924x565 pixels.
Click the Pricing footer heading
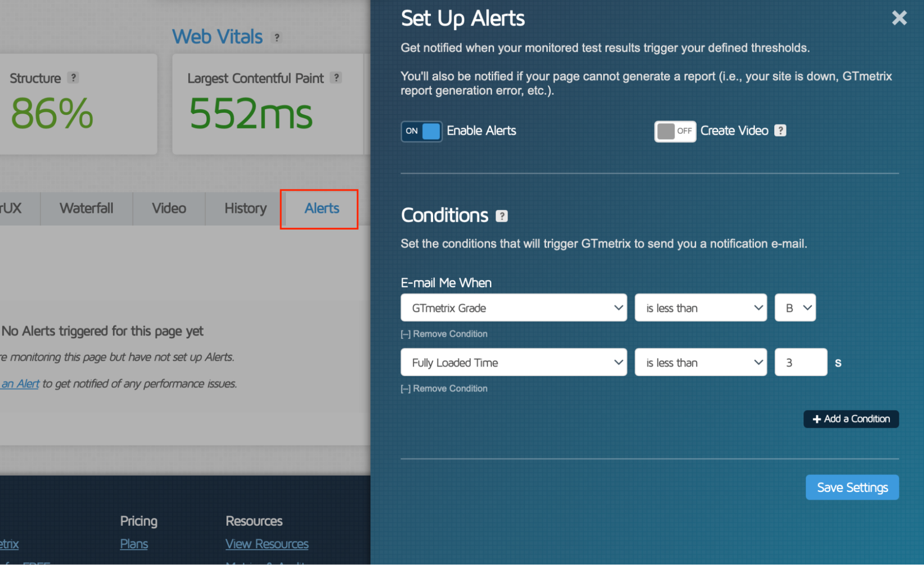coord(139,521)
